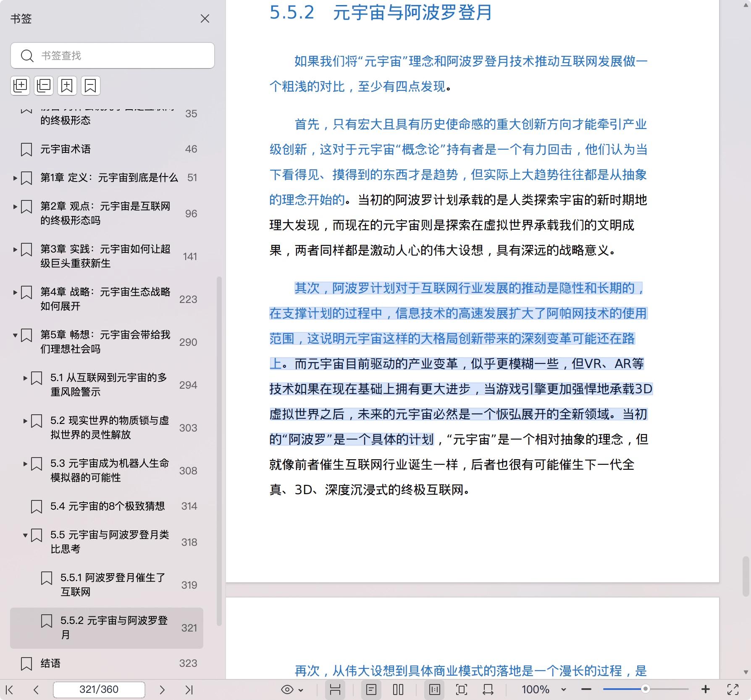
Task: Jump to the last page
Action: tap(189, 689)
